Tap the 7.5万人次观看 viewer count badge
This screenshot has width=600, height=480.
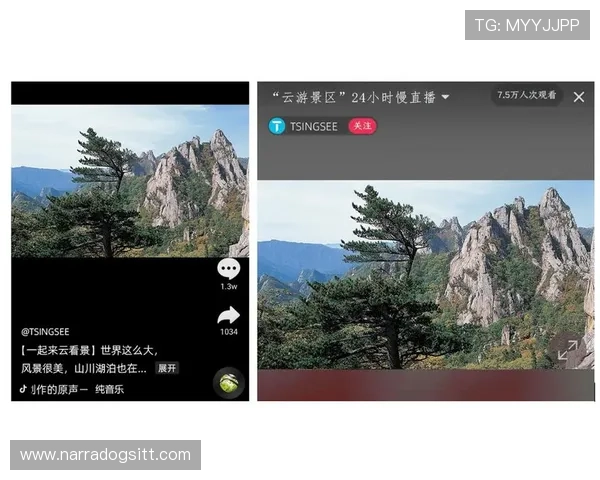(527, 95)
